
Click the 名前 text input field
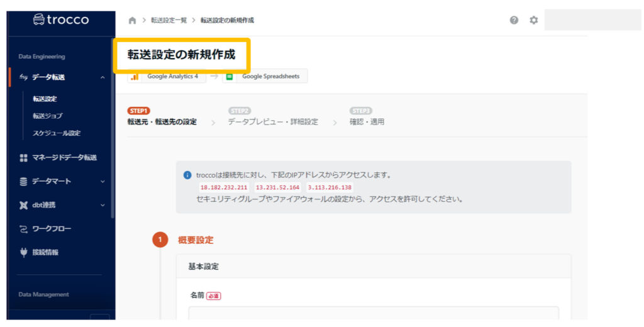tap(374, 313)
